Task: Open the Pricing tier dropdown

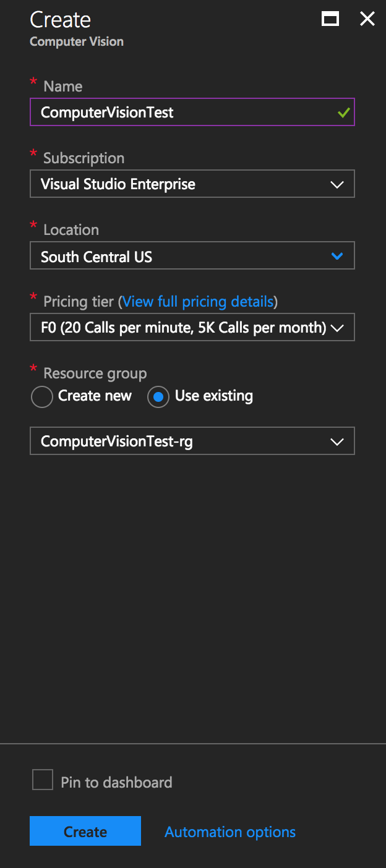Action: point(192,327)
